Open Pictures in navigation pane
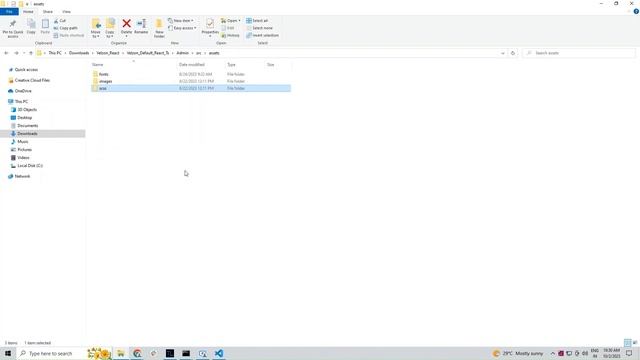Viewport: 640px width, 360px height. click(24, 150)
